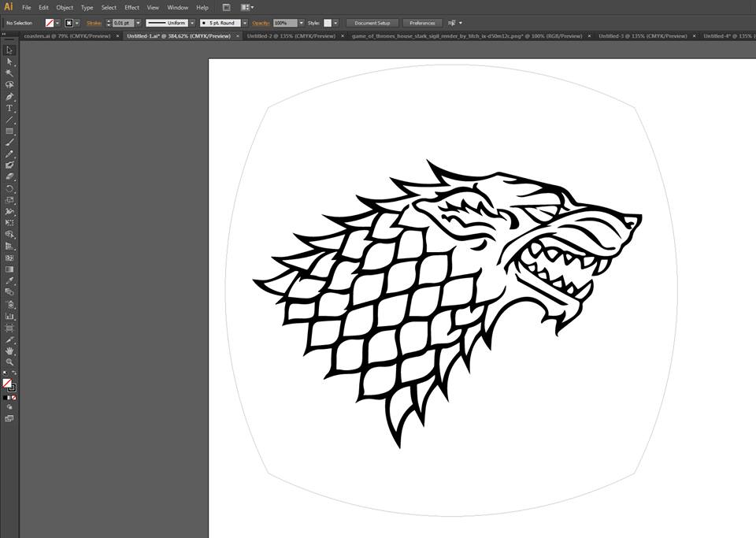Open the Help menu
Viewport: 756px width, 538px height.
point(202,7)
